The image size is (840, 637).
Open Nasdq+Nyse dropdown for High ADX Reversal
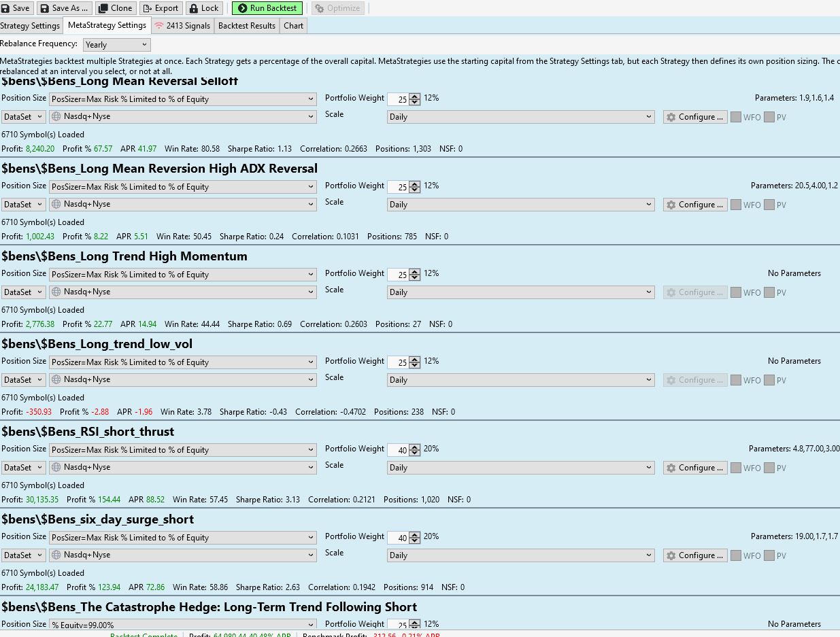click(x=183, y=205)
